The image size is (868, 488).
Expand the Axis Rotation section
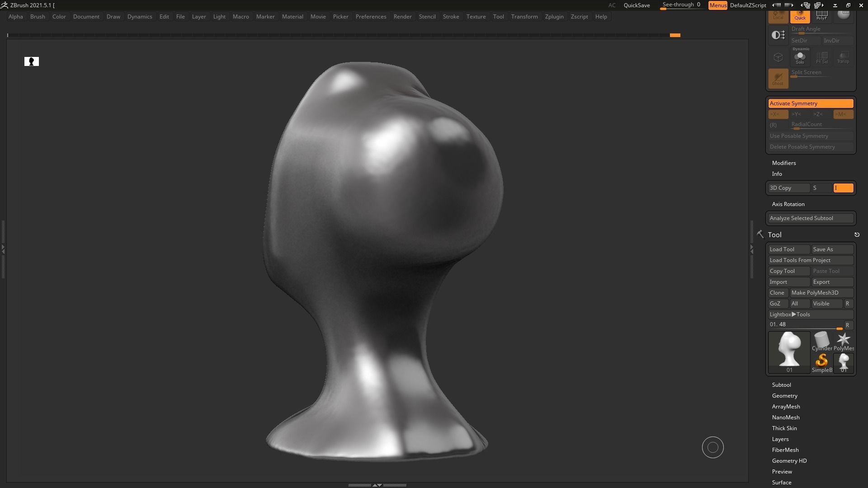click(x=788, y=204)
